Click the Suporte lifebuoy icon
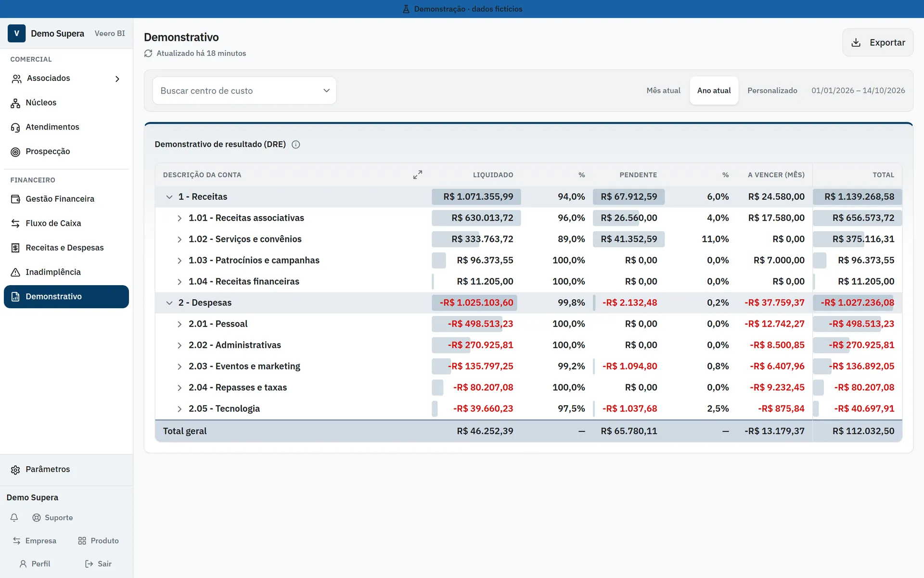The width and height of the screenshot is (924, 578). 37,518
